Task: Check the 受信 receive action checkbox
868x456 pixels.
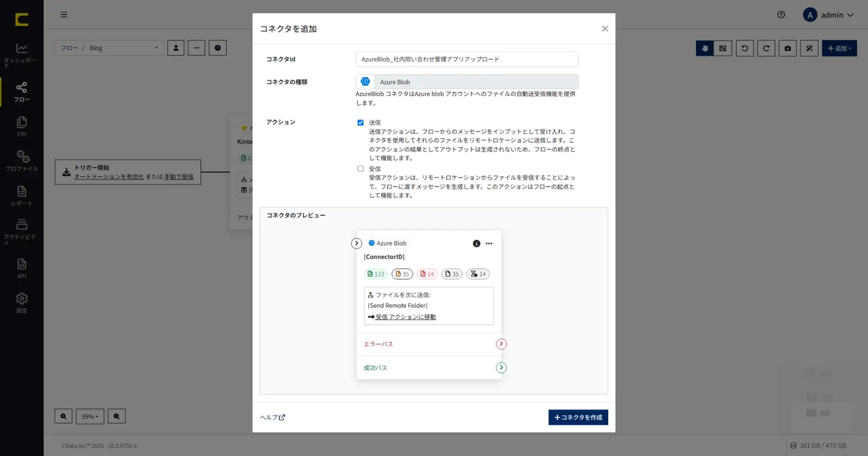Action: (361, 169)
